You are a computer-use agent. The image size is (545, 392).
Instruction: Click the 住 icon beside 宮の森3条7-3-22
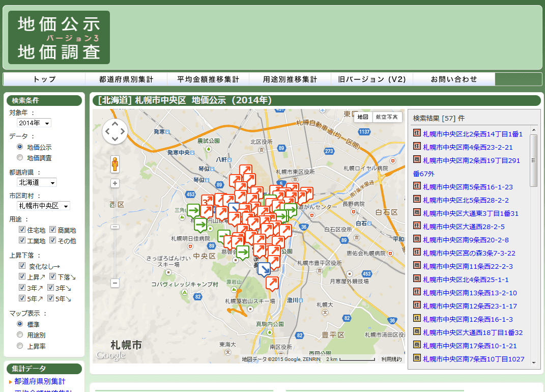pos(417,252)
